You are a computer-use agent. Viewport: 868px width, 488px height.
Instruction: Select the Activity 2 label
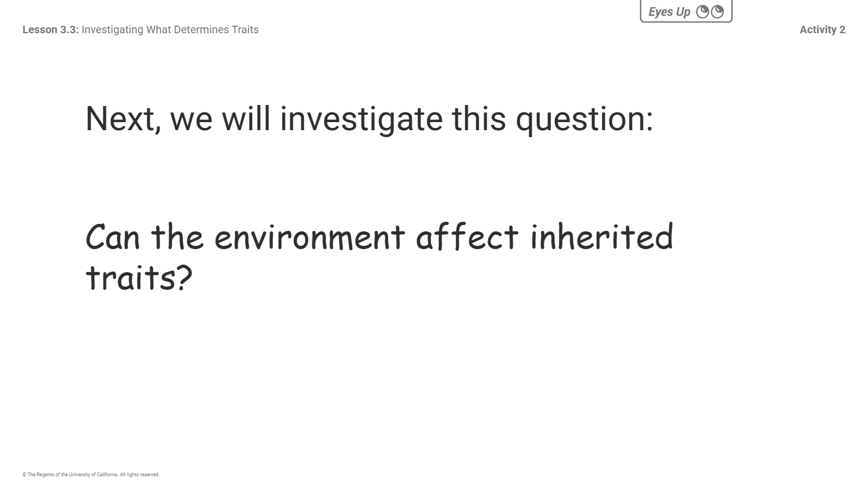(x=822, y=30)
